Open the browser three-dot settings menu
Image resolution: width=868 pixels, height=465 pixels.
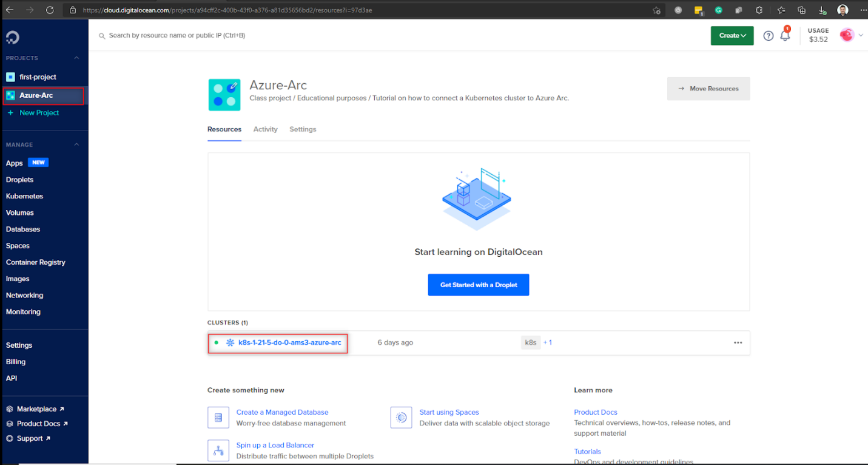863,10
